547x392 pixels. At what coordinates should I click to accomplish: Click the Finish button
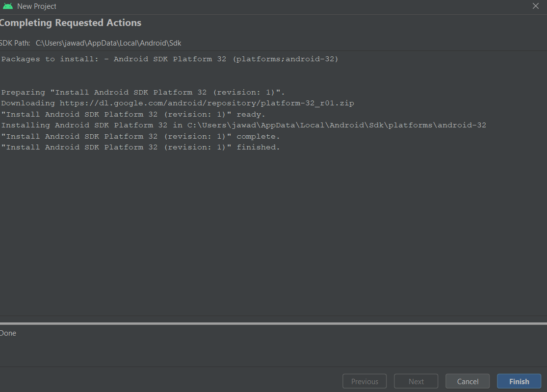(519, 381)
